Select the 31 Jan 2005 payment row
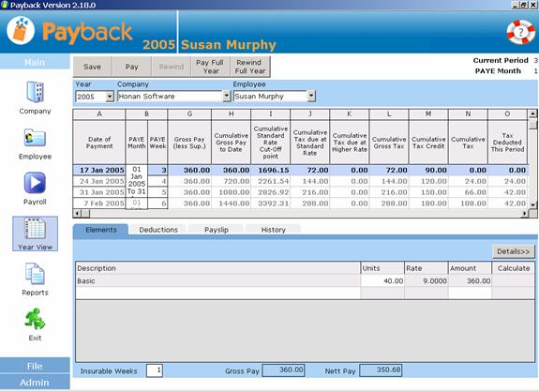539x392 pixels. (301, 192)
